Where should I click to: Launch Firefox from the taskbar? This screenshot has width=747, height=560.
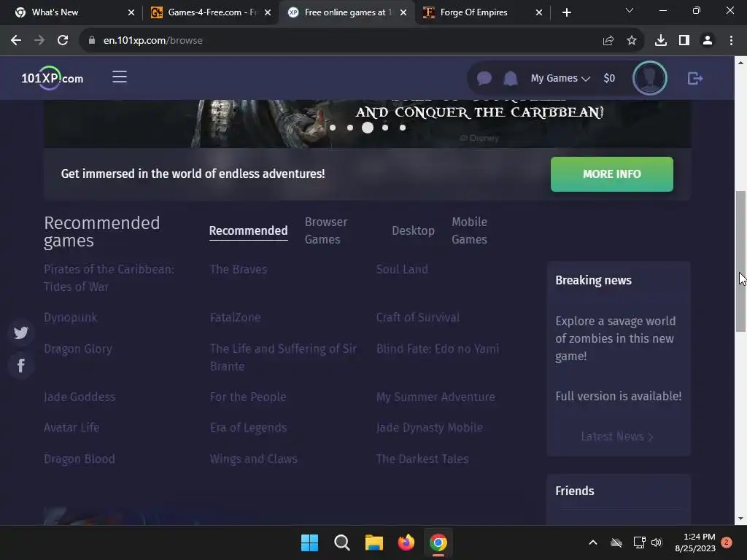[x=406, y=542]
